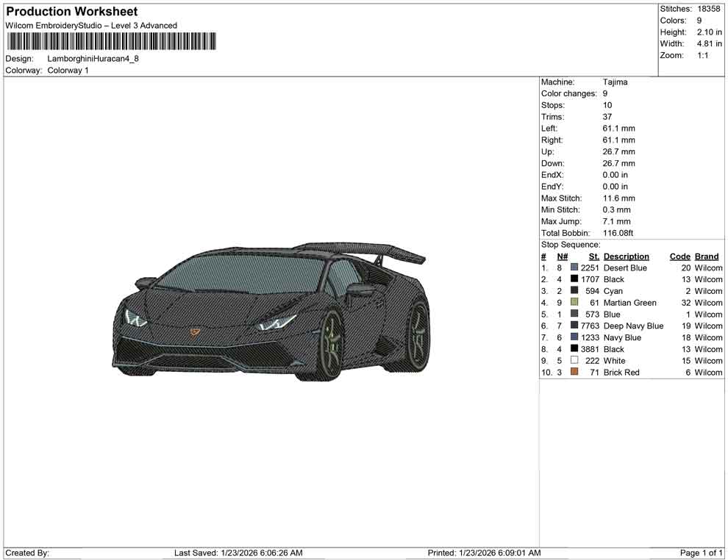Click the Description column header
Image resolution: width=728 pixels, height=560 pixels.
coord(626,256)
